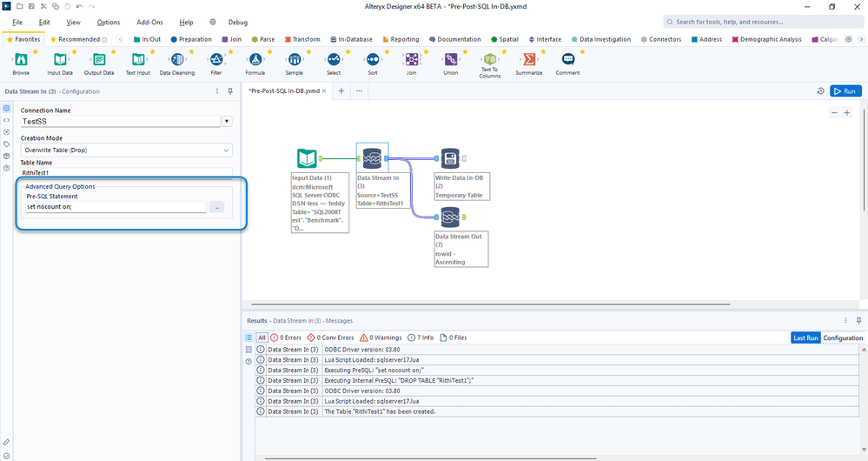
Task: Focus the search tools and help box
Action: [763, 22]
